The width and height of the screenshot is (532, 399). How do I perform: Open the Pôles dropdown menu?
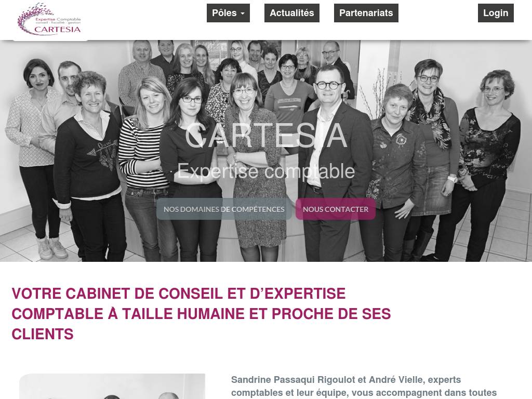tap(229, 13)
